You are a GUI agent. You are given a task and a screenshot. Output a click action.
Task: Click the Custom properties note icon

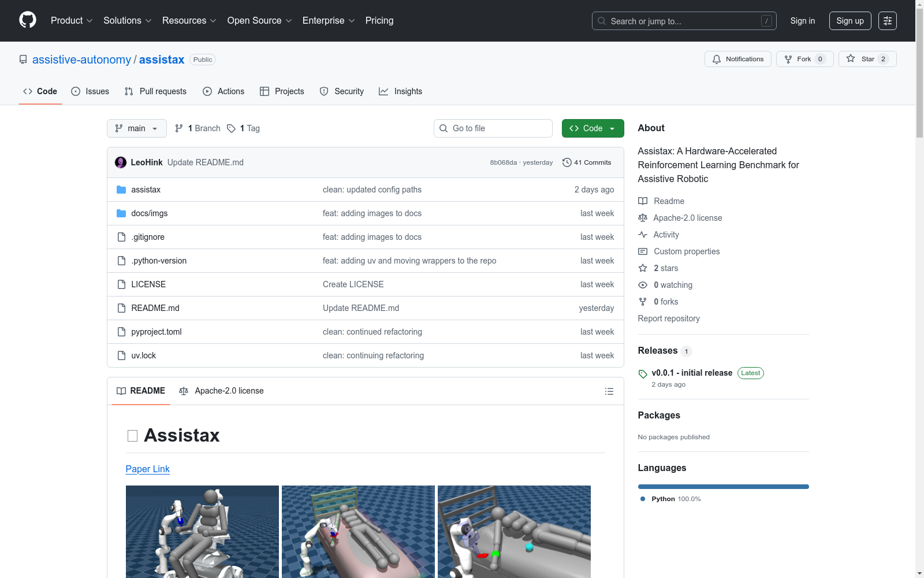[643, 251]
